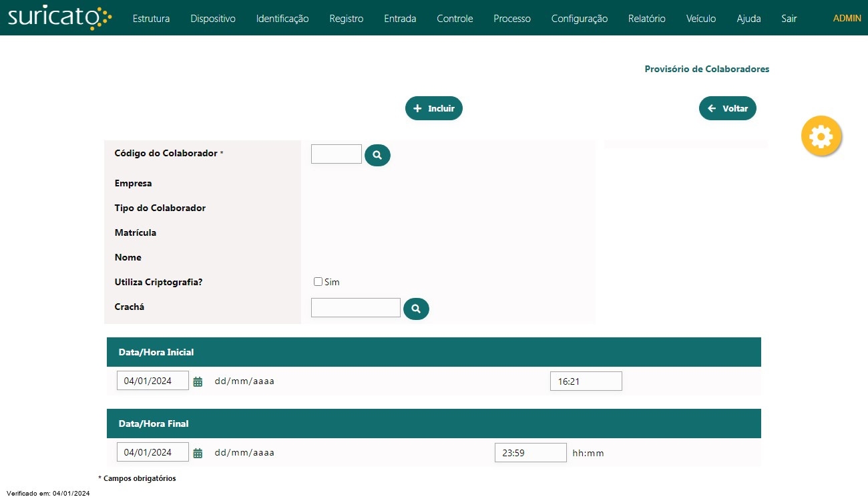Open calendar picker for Data/Hora Final
Screen dimensions: 868x503
198,454
